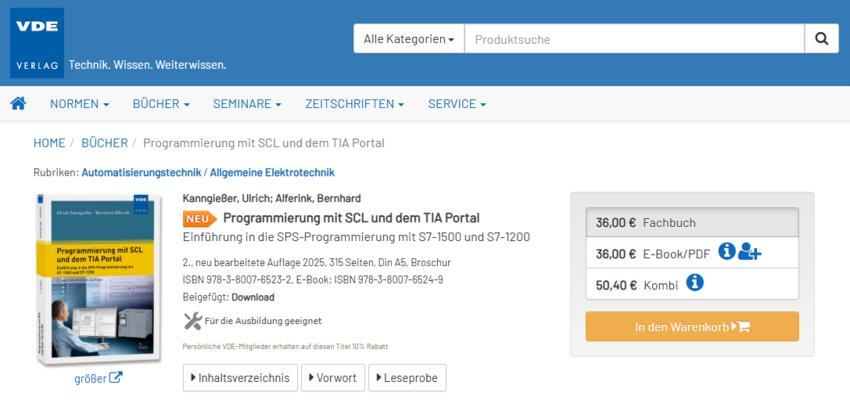Click the book title Programmierung mit SCL heading

tap(351, 218)
